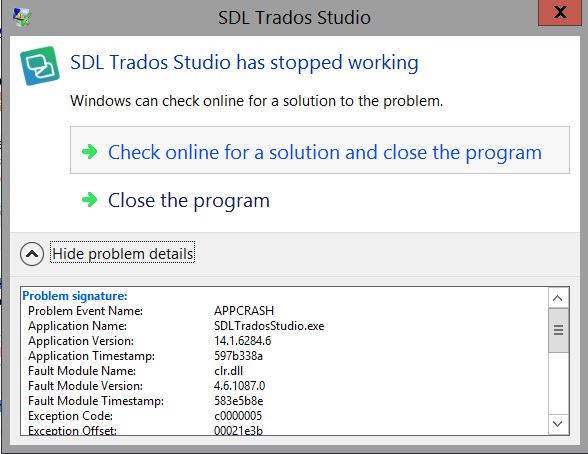Choose Check online for a solution and close
The height and width of the screenshot is (454, 588).
coord(320,150)
